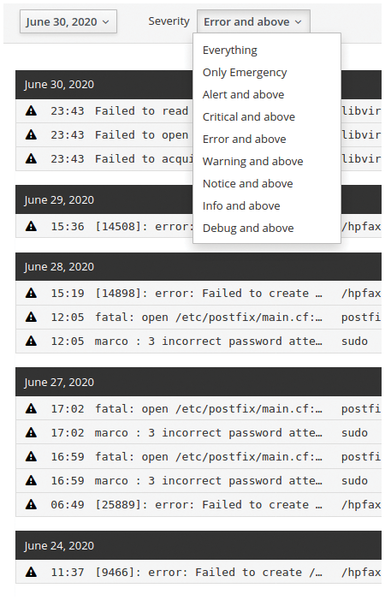385x600 pixels.
Task: Click warning icon on 17:02 marco sudo entry
Action: click(x=31, y=432)
